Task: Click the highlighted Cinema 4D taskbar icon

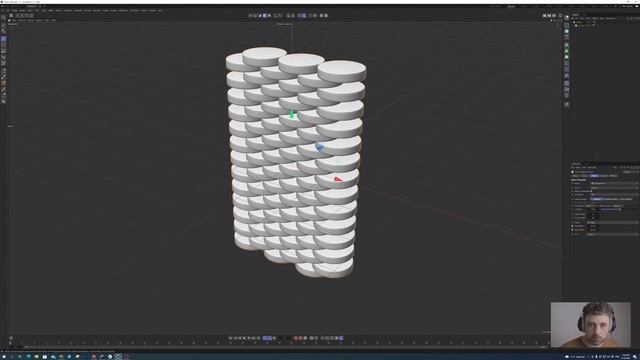Action: click(x=118, y=356)
